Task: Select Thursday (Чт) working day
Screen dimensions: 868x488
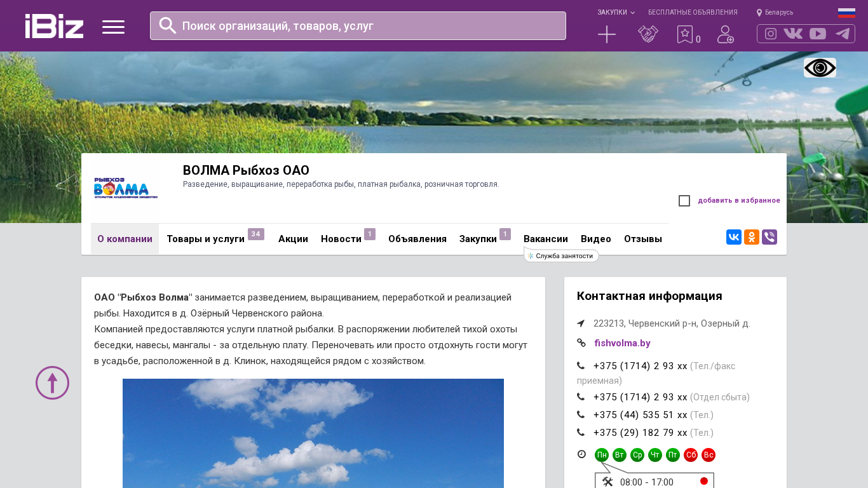Action: point(655,455)
